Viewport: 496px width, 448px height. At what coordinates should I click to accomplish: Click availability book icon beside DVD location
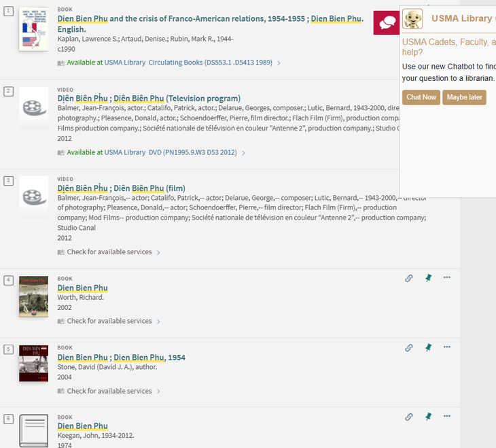pyautogui.click(x=60, y=153)
